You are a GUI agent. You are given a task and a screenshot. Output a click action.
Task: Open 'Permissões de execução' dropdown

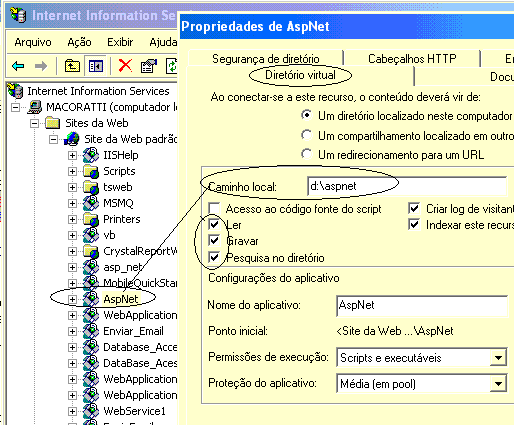point(498,358)
